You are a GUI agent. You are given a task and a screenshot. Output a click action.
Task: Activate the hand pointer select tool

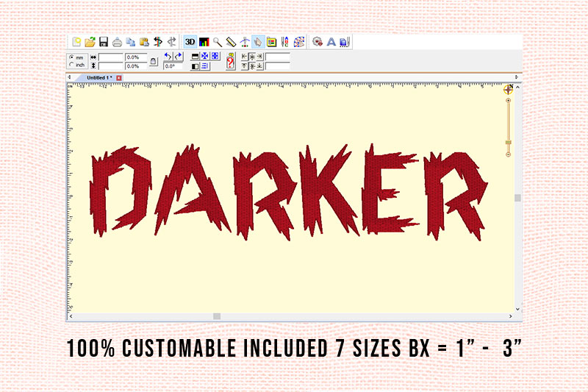click(x=258, y=42)
